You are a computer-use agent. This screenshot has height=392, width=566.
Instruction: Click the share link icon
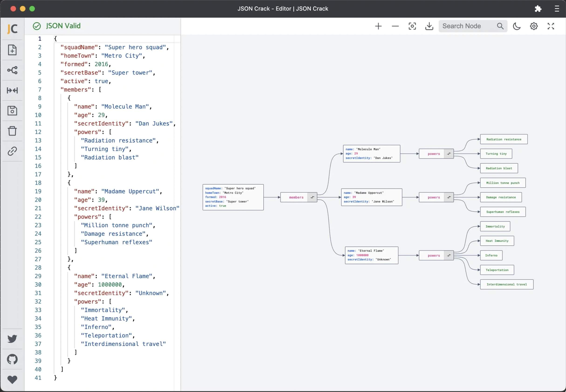12,151
